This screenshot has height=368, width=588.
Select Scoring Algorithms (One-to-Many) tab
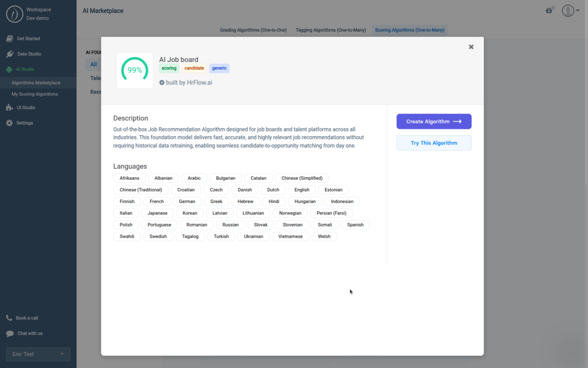coord(409,30)
